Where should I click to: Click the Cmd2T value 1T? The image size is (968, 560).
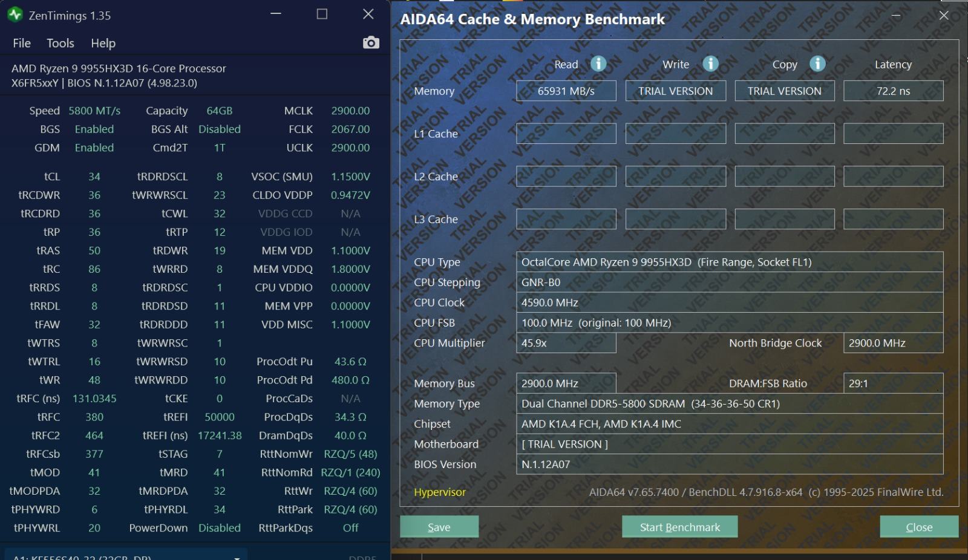pyautogui.click(x=220, y=148)
